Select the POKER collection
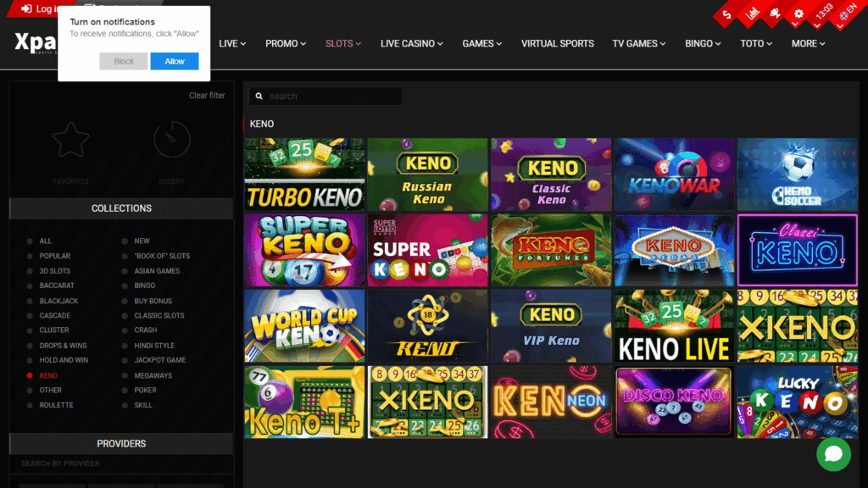 point(145,390)
